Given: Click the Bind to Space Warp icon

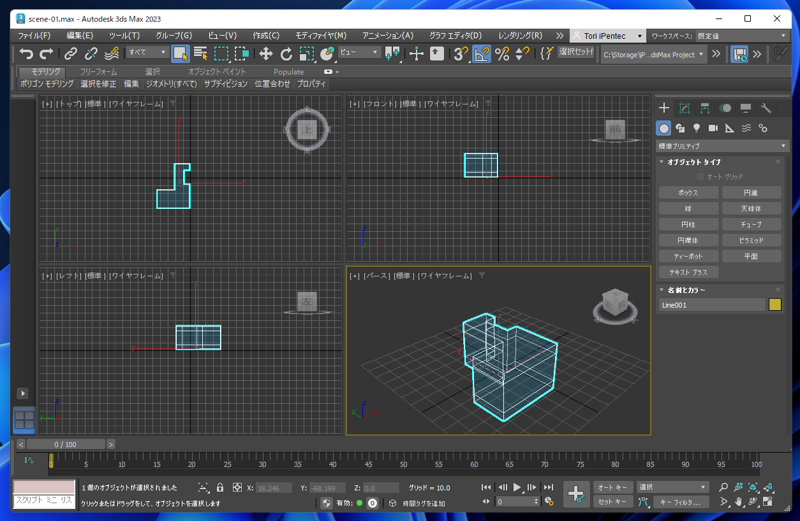Looking at the screenshot, I should [111, 53].
